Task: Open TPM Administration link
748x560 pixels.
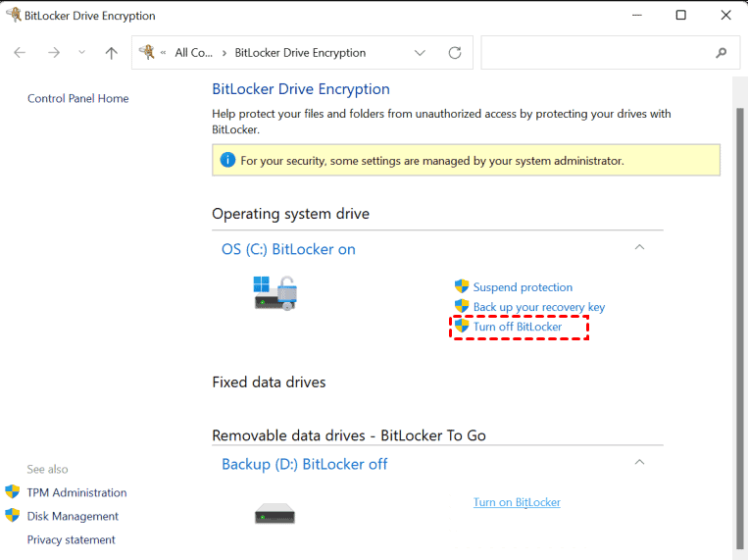Action: 76,492
